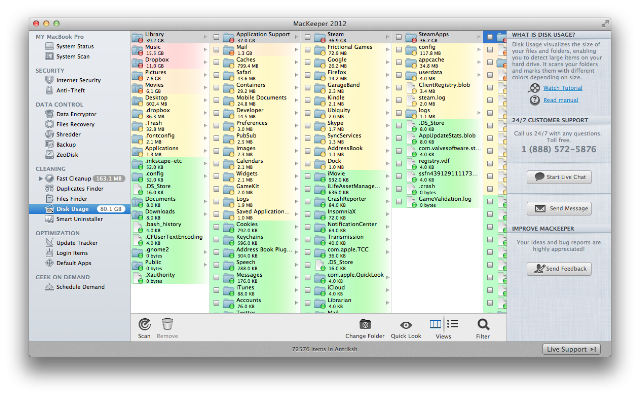Expand the Music folder arrow
Viewport: 640px width, 397px height.
205,50
